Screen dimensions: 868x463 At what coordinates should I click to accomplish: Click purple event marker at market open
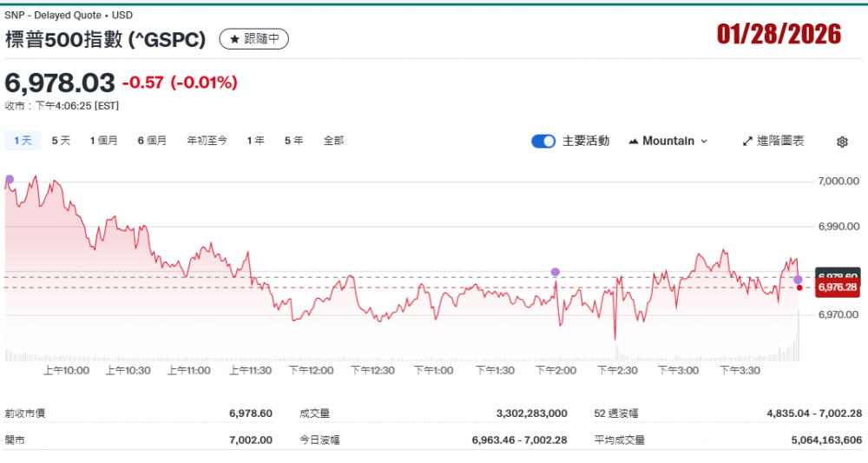[10, 180]
